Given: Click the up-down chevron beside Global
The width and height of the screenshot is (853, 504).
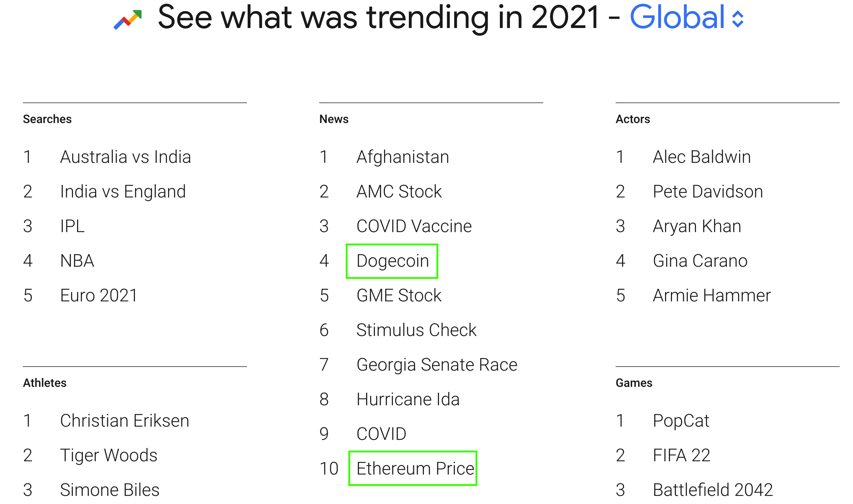Looking at the screenshot, I should pos(738,19).
